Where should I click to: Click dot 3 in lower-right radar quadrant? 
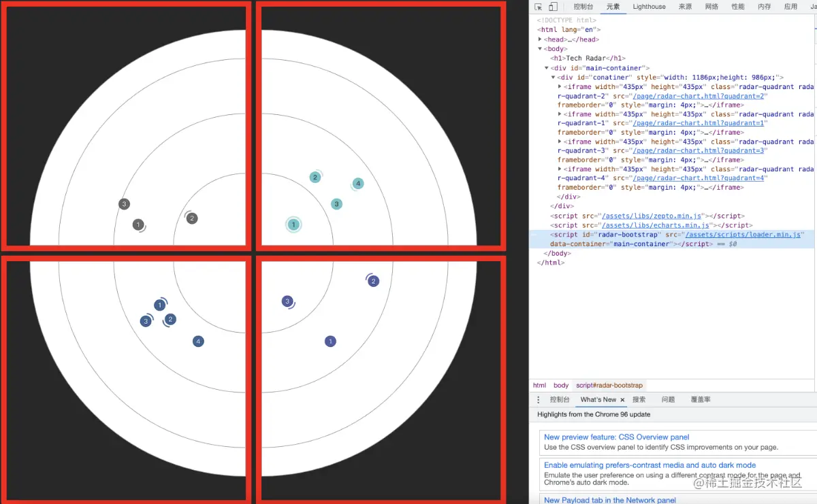pyautogui.click(x=287, y=301)
